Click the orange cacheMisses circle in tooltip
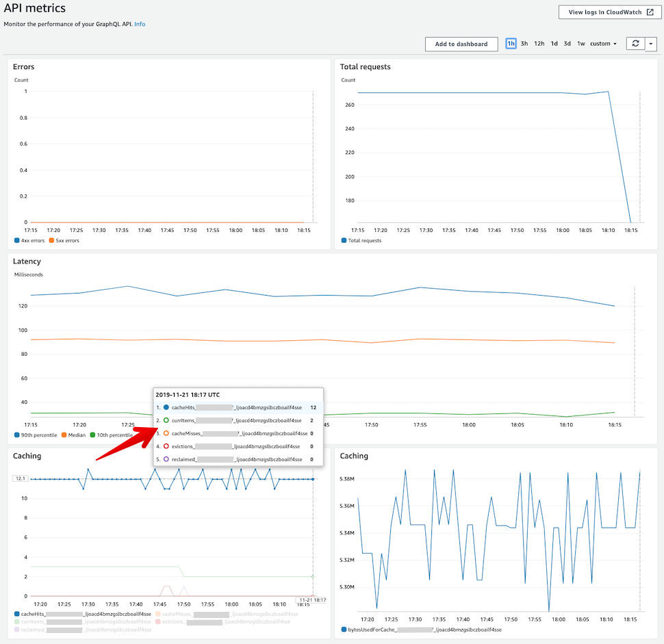The height and width of the screenshot is (644, 664). [x=166, y=434]
